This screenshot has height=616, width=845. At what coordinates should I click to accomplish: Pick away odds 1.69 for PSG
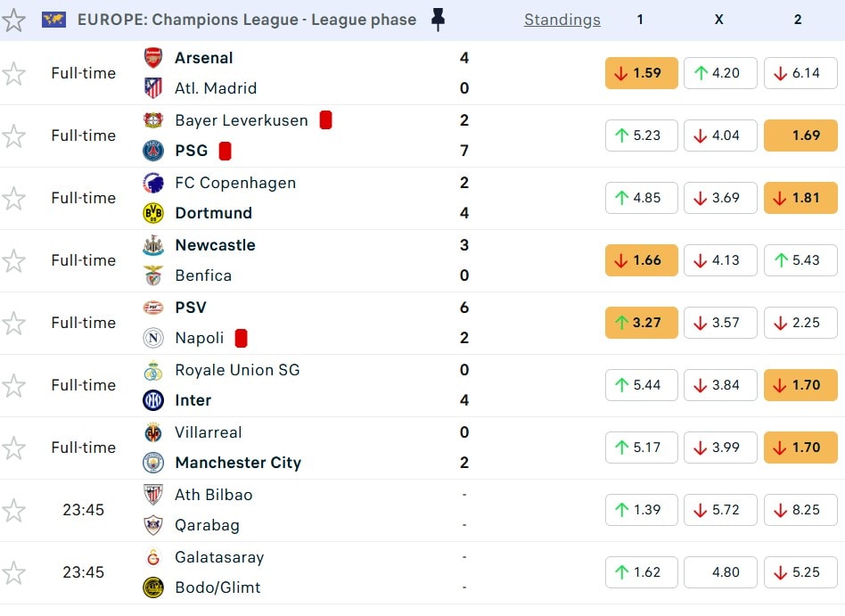[x=800, y=136]
